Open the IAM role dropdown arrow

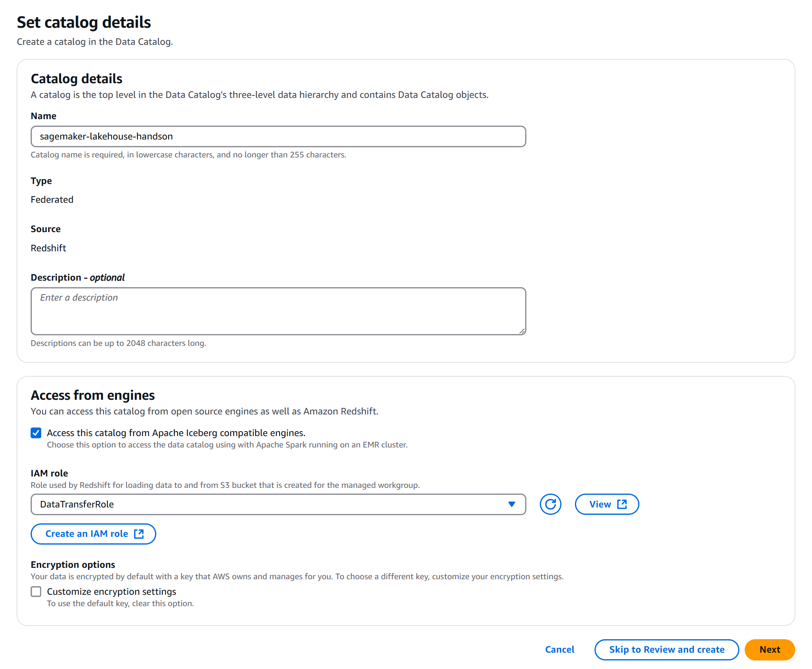511,504
